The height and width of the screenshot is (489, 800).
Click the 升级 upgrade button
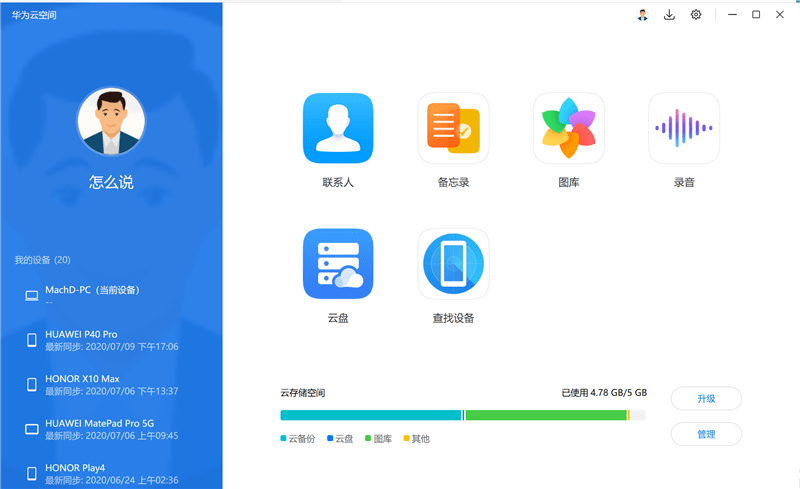[706, 399]
